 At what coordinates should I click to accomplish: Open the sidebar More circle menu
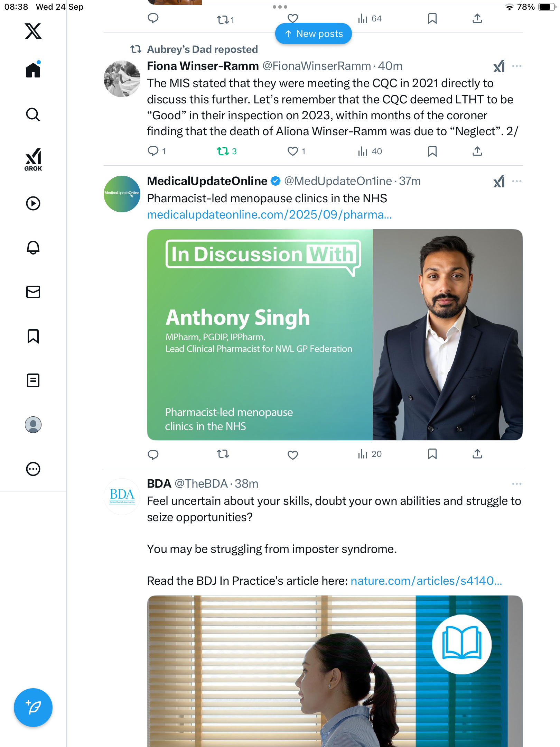click(33, 469)
